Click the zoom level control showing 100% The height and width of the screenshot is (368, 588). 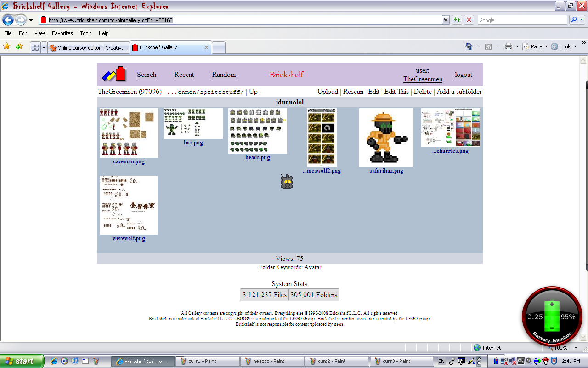point(560,347)
